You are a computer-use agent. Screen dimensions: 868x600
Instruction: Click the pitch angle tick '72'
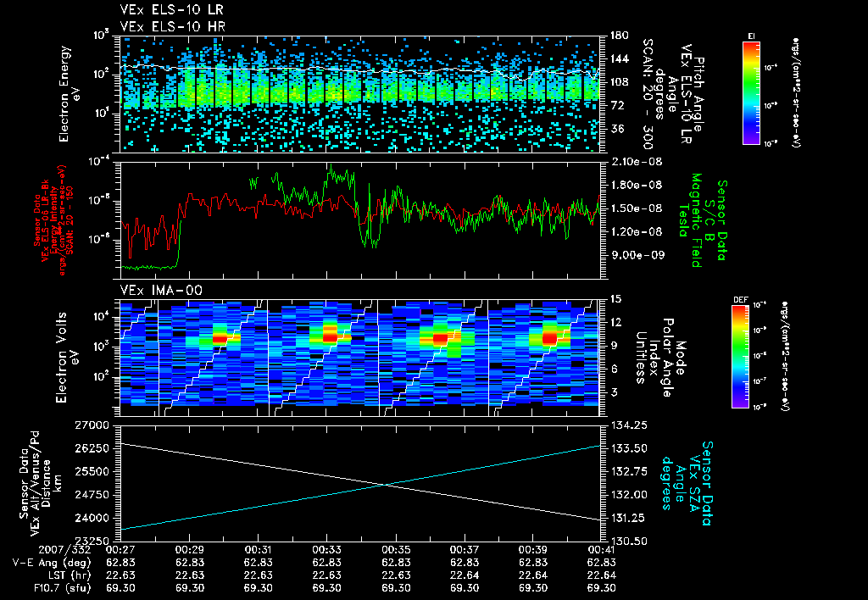point(616,105)
